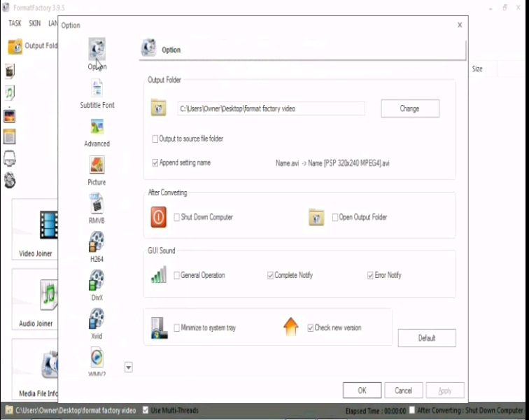Click the Cancel button
The image size is (529, 420).
404,391
